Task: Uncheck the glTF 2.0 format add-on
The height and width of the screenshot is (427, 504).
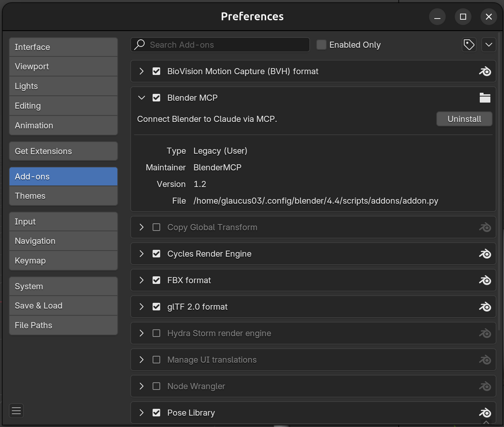Action: pos(156,306)
